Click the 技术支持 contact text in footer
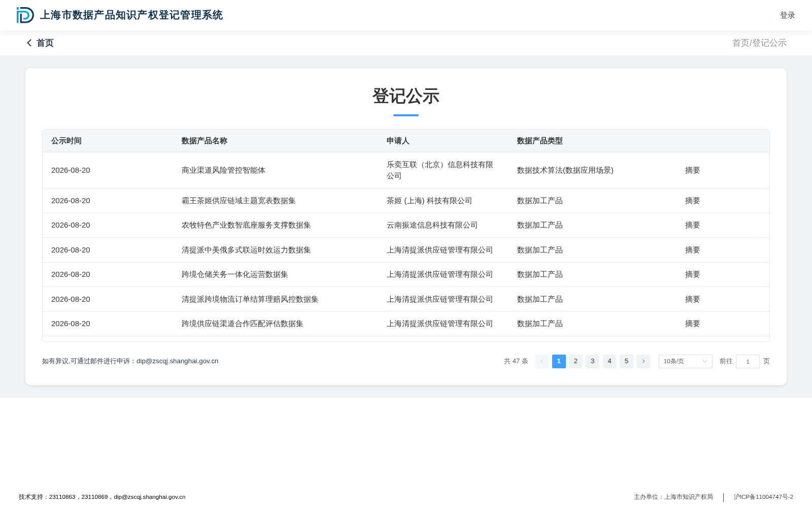 [x=102, y=497]
